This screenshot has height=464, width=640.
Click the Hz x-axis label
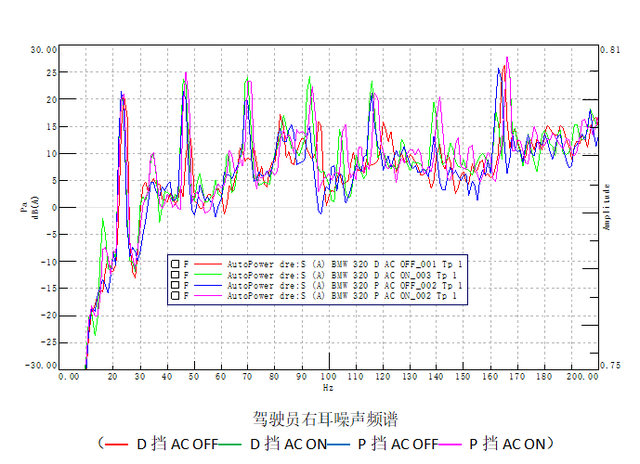[328, 386]
